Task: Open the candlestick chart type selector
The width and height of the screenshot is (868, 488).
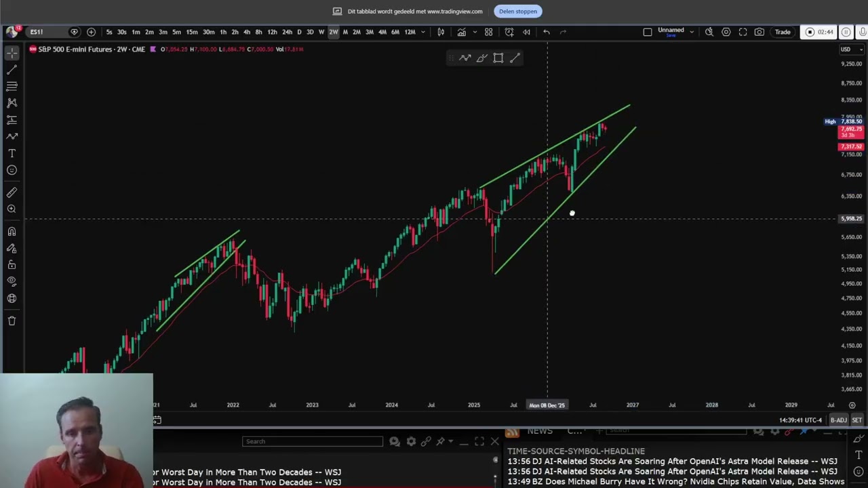Action: pyautogui.click(x=441, y=32)
